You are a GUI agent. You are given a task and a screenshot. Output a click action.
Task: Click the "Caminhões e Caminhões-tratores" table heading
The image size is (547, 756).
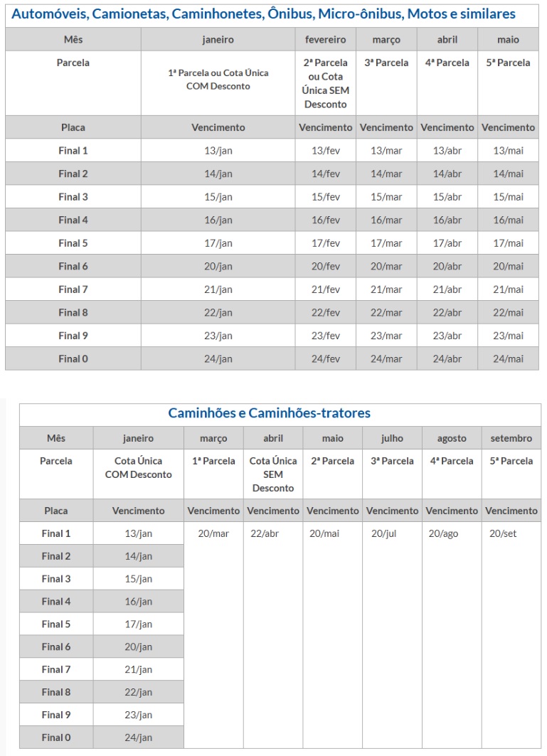click(x=269, y=413)
